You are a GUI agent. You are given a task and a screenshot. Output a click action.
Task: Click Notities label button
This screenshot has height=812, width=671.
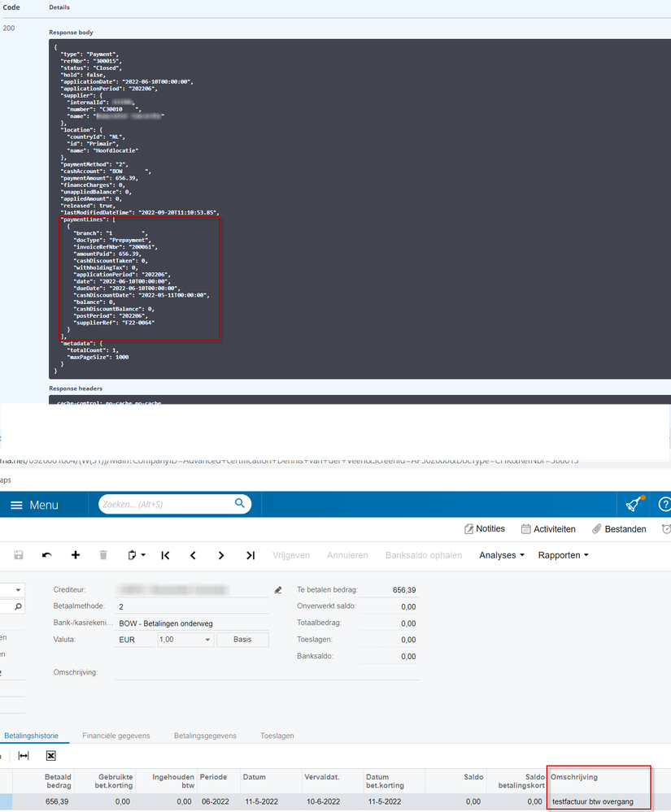[490, 528]
